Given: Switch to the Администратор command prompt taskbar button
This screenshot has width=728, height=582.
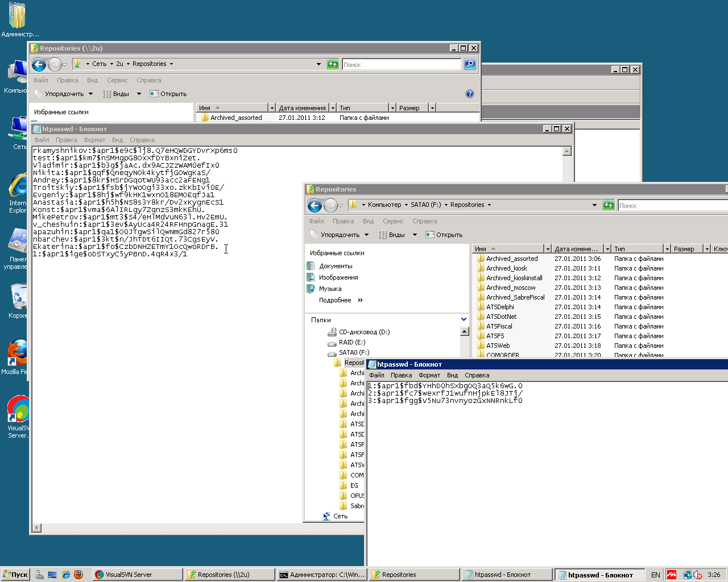Looking at the screenshot, I should coord(321,575).
